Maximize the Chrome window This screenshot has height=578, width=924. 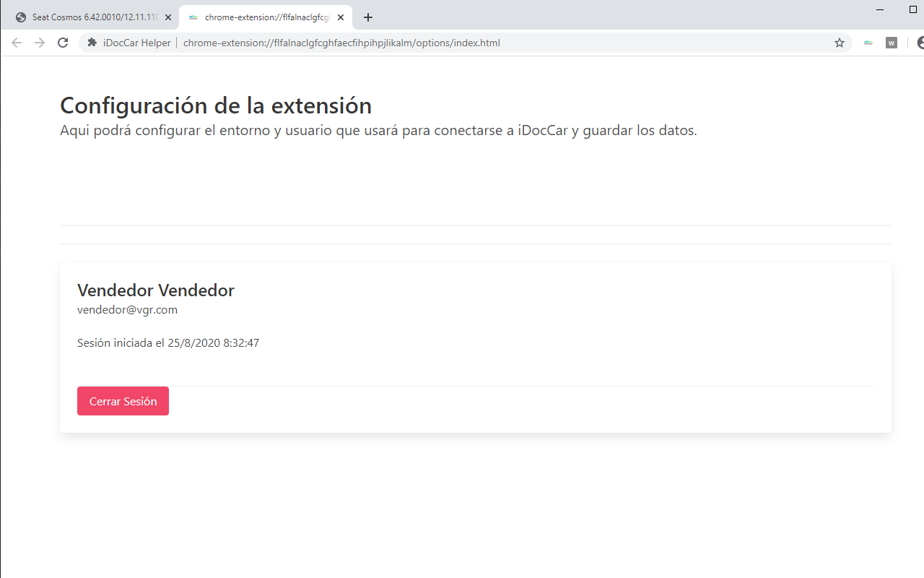click(x=913, y=9)
